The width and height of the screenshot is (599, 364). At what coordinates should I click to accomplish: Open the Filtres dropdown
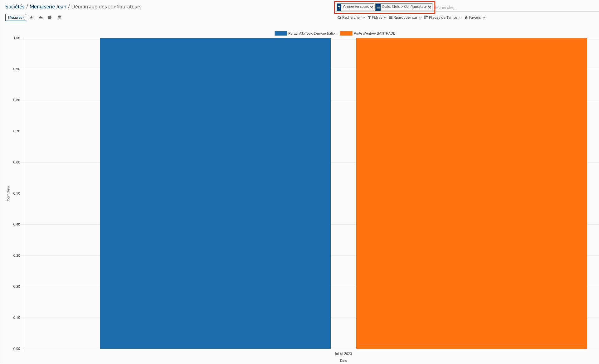tap(377, 17)
